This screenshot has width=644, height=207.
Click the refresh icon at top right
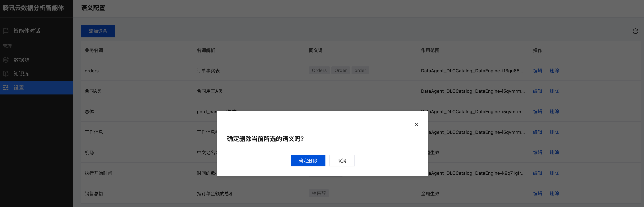[x=635, y=31]
